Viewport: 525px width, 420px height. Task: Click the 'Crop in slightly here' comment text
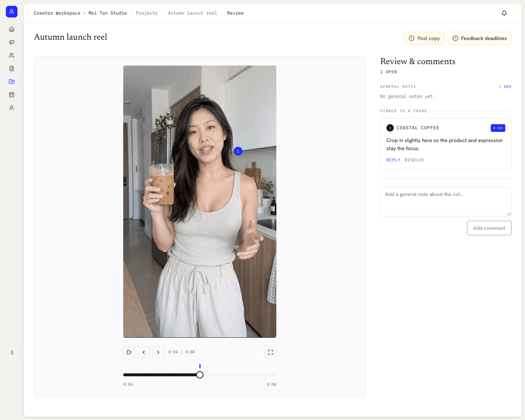[444, 144]
